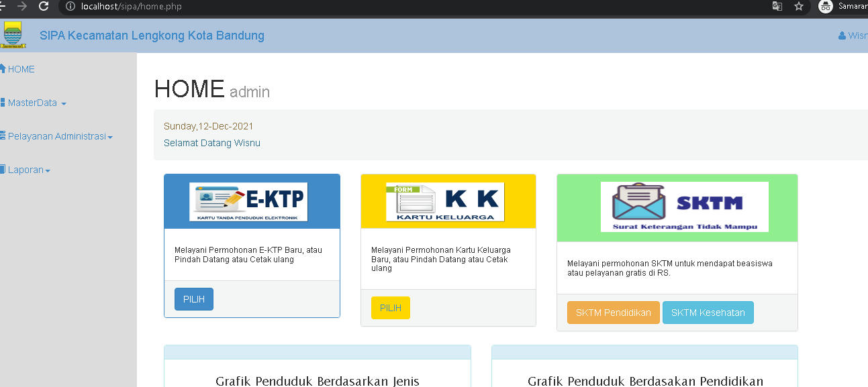Click the Pelayanan Administrasi sidebar icon
Viewport: 868px width, 387px height.
click(3, 135)
